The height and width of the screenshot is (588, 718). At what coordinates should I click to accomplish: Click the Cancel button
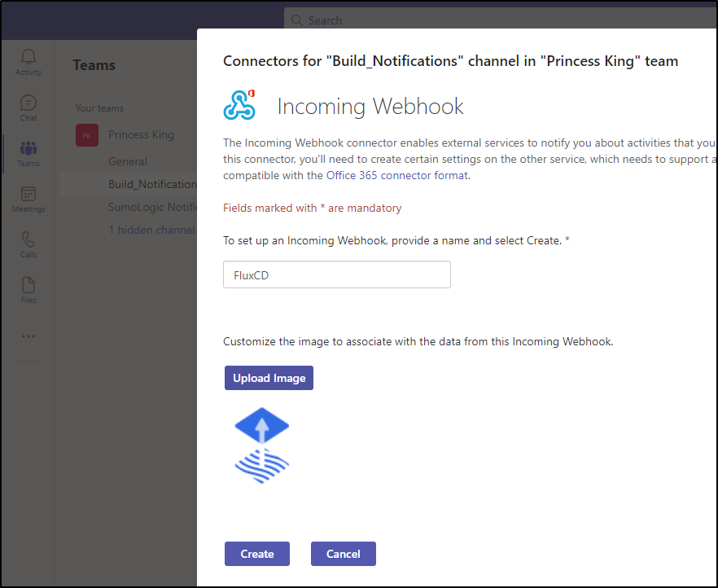[344, 554]
